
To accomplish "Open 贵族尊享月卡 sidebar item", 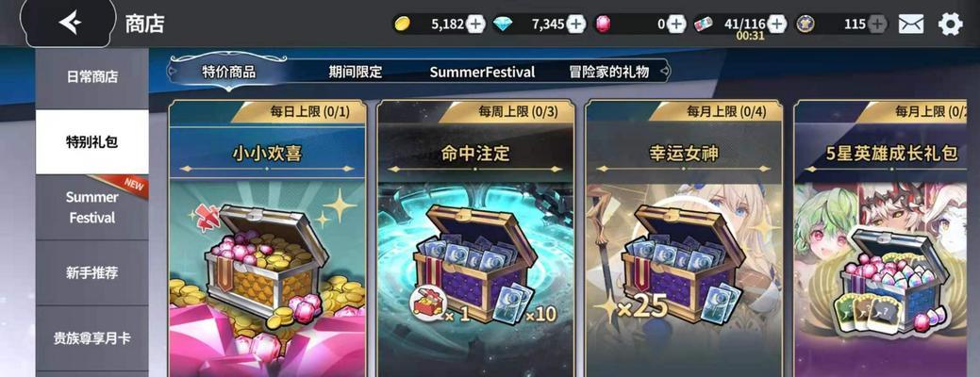I will pos(91,338).
